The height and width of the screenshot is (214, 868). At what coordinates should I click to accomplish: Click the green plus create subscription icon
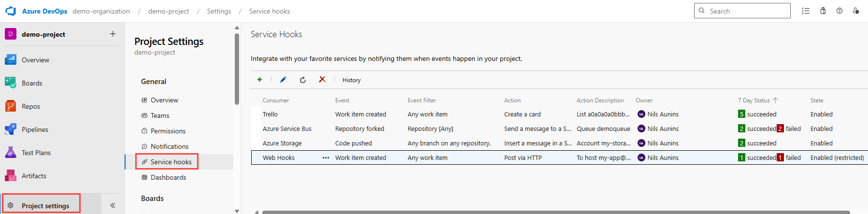259,80
